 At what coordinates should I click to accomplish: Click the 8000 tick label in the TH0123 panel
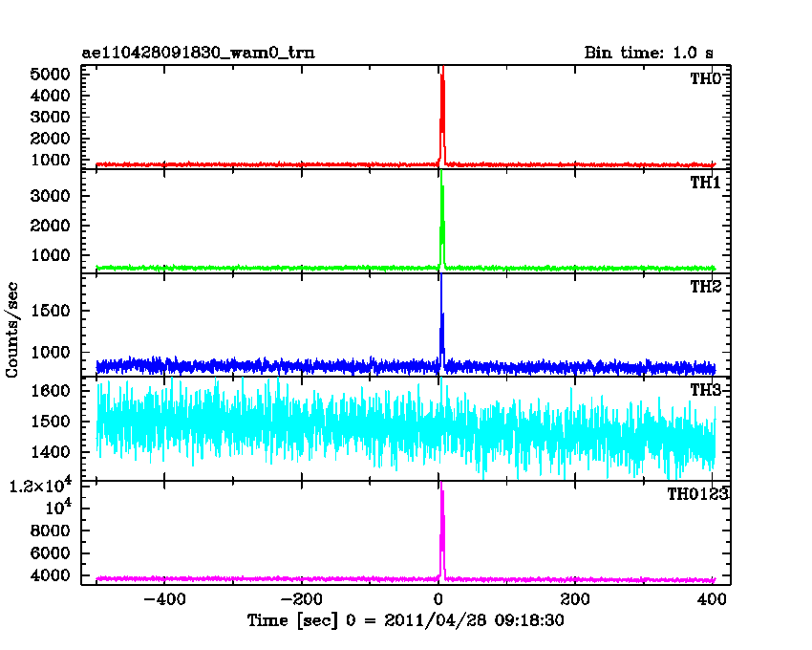coord(51,531)
